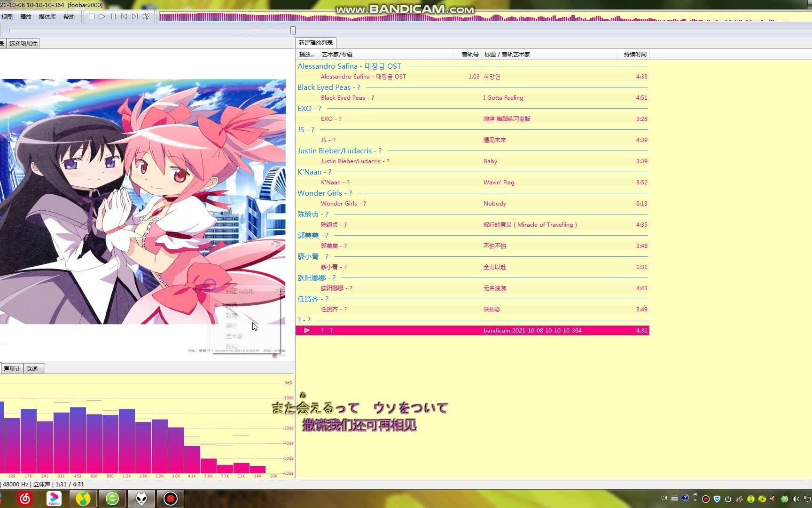Open NetEase Cloud Music from the taskbar
This screenshot has height=508, width=812.
point(25,499)
